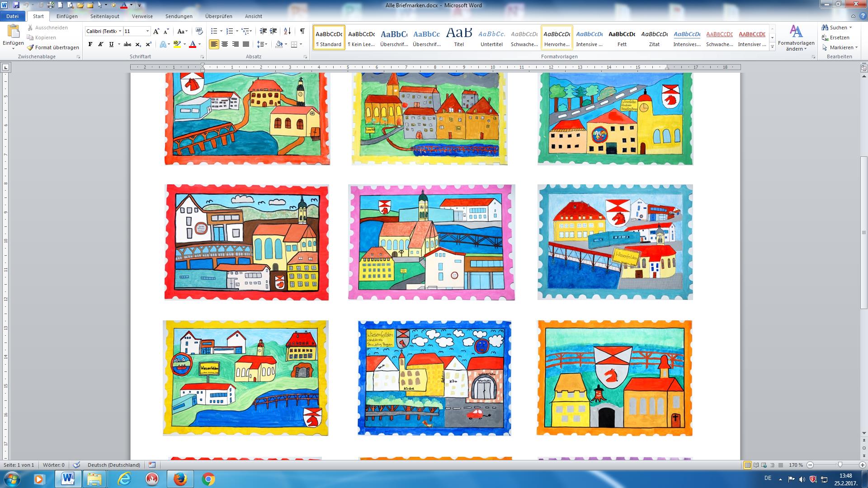Open Internet Explorer from taskbar
This screenshot has width=868, height=488.
[x=124, y=479]
